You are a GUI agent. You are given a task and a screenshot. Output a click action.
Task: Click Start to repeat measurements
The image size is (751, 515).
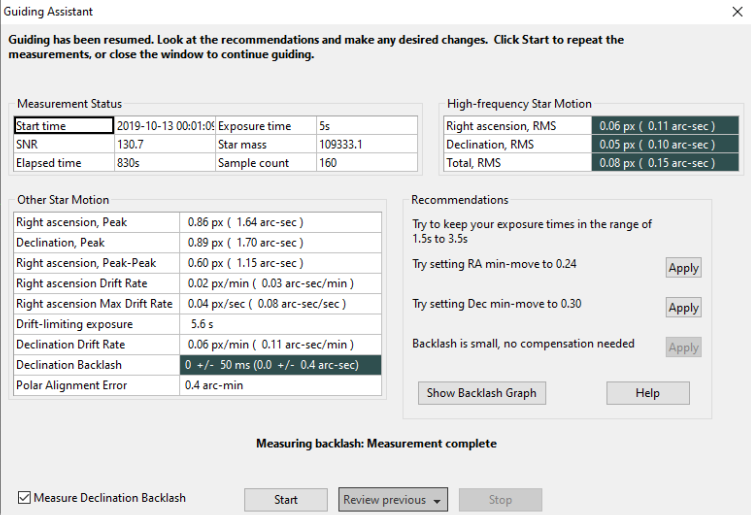click(285, 500)
